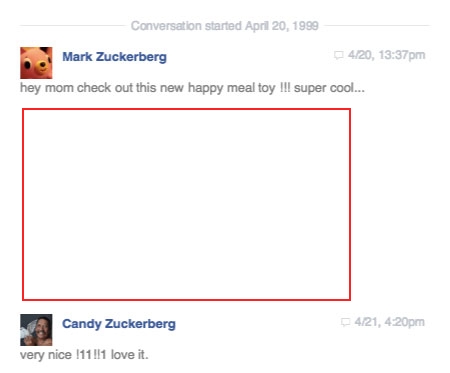The width and height of the screenshot is (450, 373).
Task: Visit the Mark Zuckerberg profile name link
Action: (114, 57)
